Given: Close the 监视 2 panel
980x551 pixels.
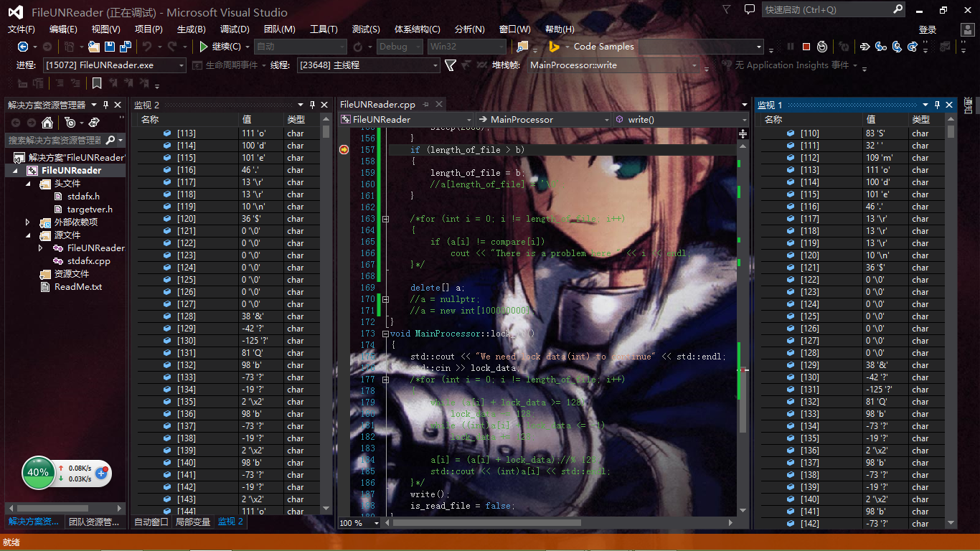Looking at the screenshot, I should pos(324,105).
